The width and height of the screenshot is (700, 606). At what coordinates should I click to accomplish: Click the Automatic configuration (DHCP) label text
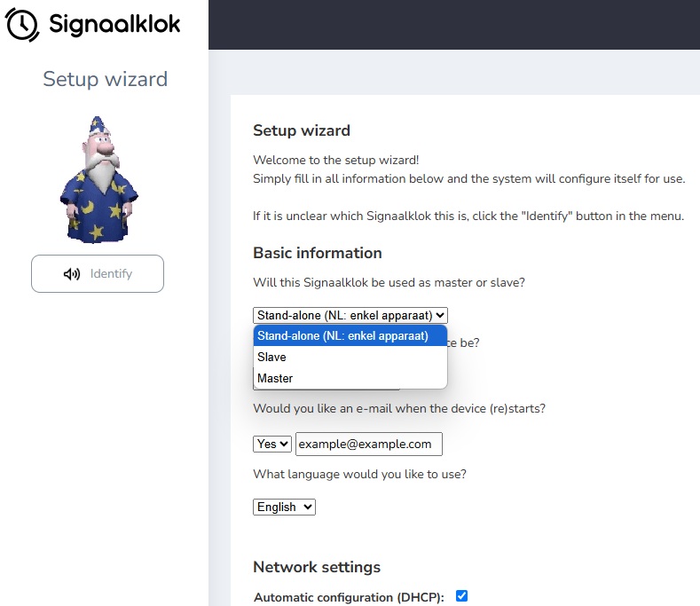pyautogui.click(x=349, y=597)
